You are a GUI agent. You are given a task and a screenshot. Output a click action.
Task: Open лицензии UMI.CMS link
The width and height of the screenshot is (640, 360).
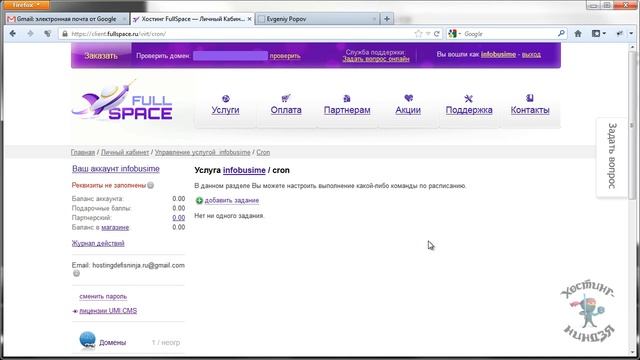point(108,311)
